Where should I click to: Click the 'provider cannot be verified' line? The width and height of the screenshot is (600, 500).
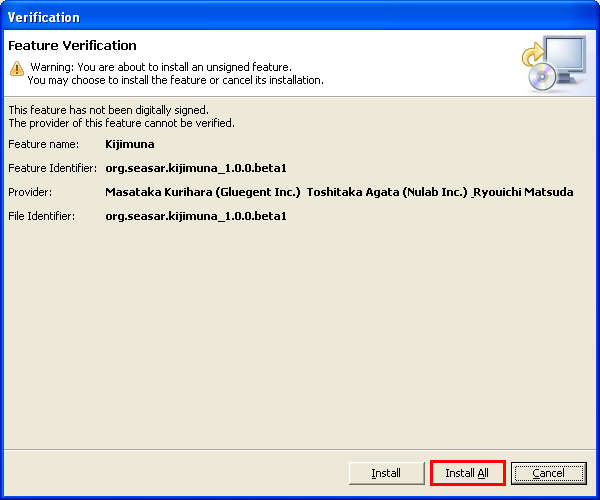(121, 123)
